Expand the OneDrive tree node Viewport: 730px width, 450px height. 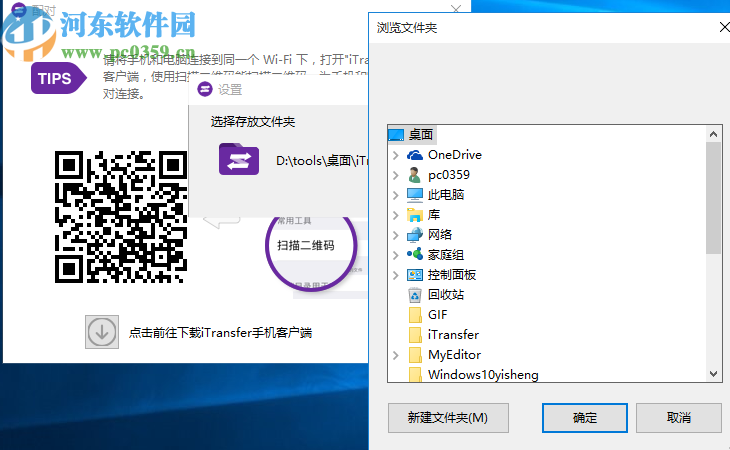pos(396,154)
